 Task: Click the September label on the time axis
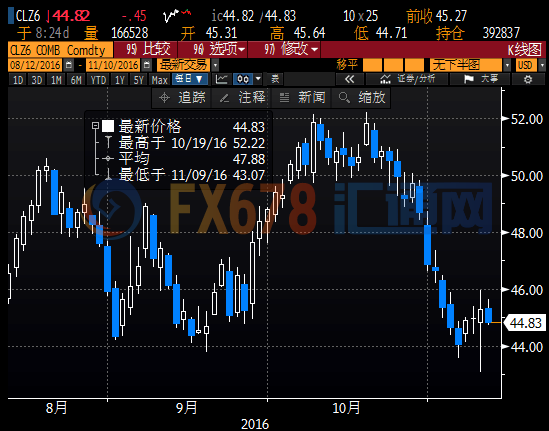point(186,408)
